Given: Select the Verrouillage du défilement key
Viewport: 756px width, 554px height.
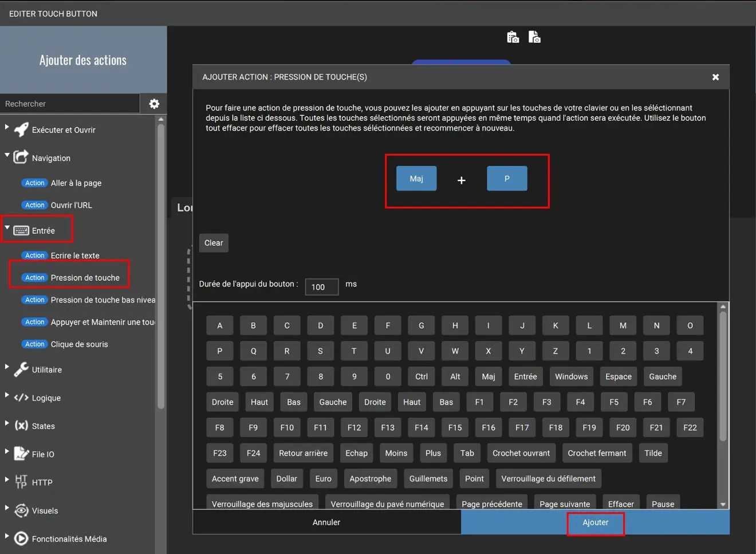Looking at the screenshot, I should pyautogui.click(x=549, y=479).
